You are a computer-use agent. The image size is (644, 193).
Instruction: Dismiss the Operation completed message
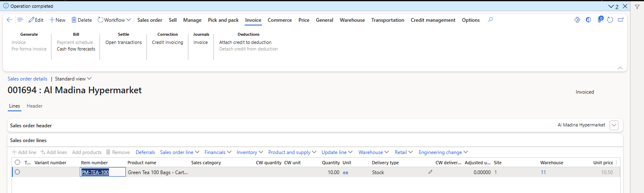[x=625, y=6]
